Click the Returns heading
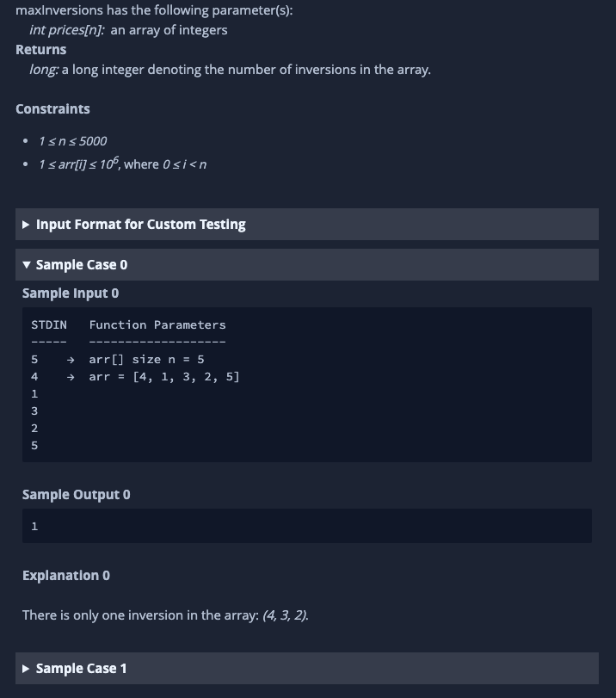This screenshot has height=698, width=616. (41, 49)
